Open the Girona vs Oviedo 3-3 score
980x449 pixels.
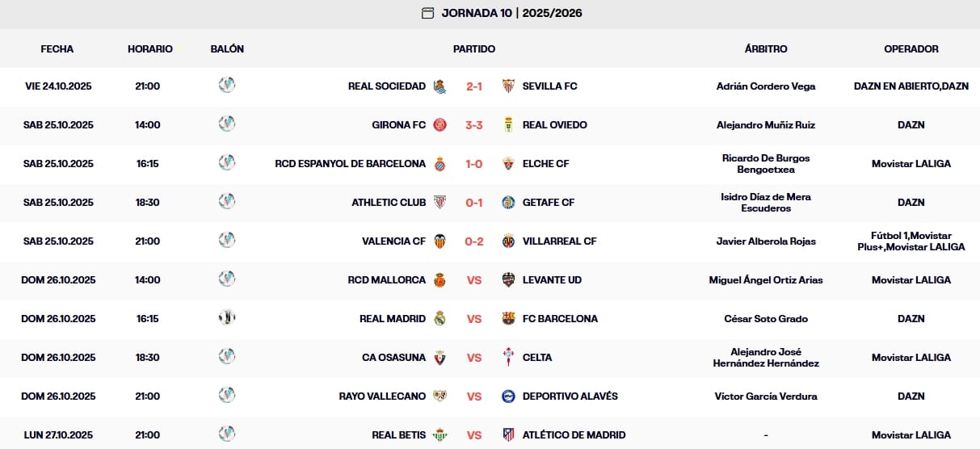tap(474, 125)
